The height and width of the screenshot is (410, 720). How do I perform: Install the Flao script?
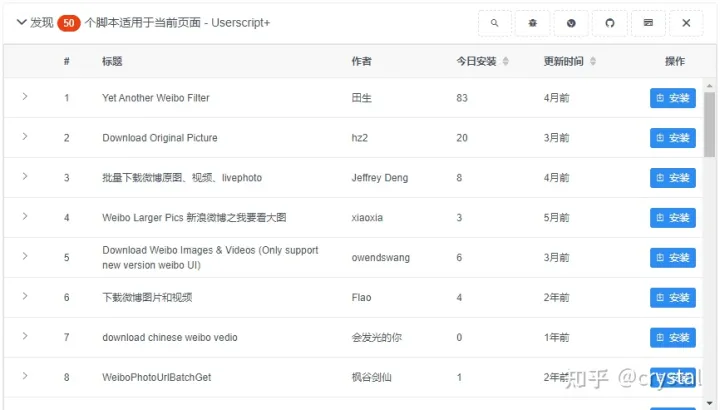tap(673, 298)
